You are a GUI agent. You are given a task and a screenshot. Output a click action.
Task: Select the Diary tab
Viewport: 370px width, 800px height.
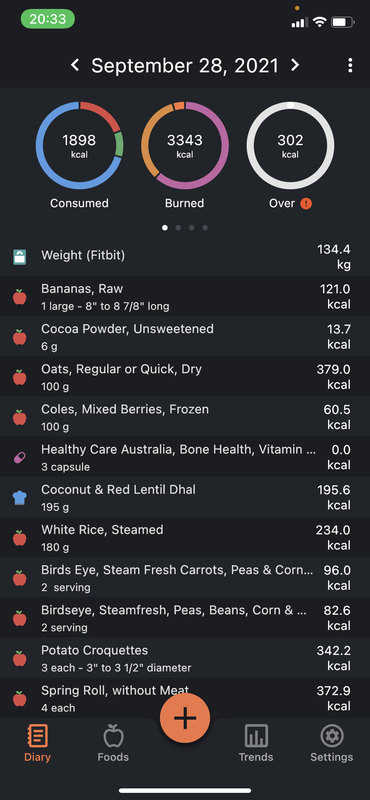point(37,743)
